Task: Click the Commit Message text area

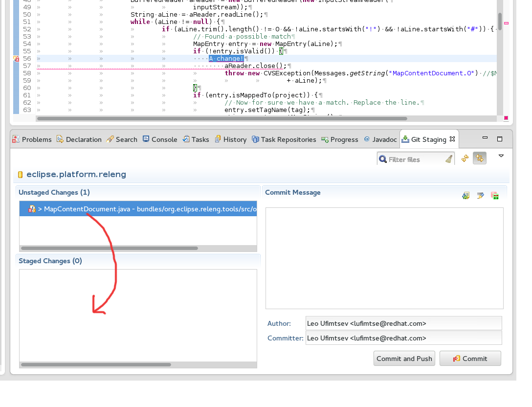Action: (384, 258)
